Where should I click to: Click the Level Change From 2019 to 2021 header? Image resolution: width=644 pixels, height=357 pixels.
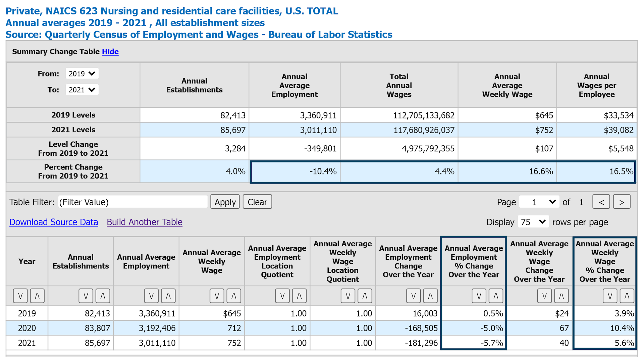[x=73, y=149]
